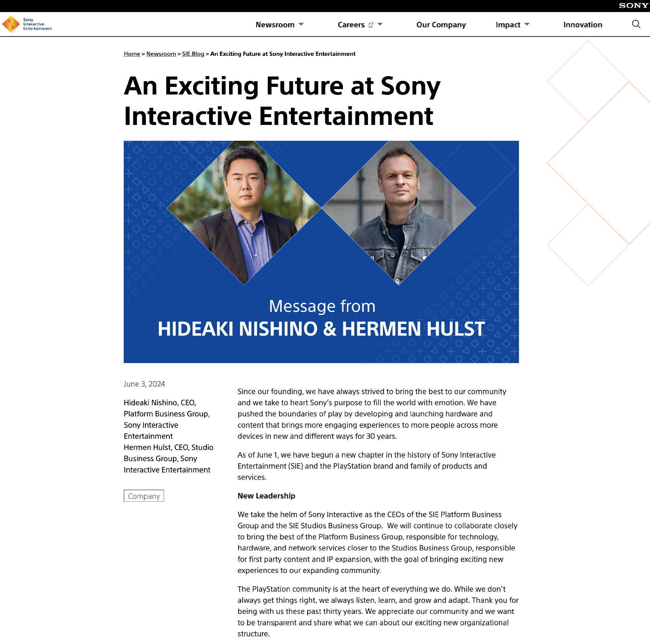Image resolution: width=650 pixels, height=644 pixels.
Task: Select the Company category tag
Action: pos(144,496)
